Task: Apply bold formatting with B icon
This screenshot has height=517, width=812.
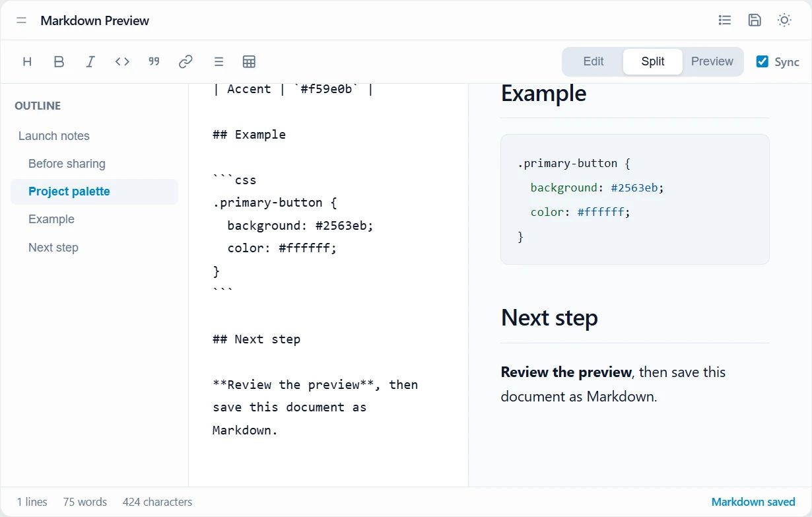Action: (59, 61)
